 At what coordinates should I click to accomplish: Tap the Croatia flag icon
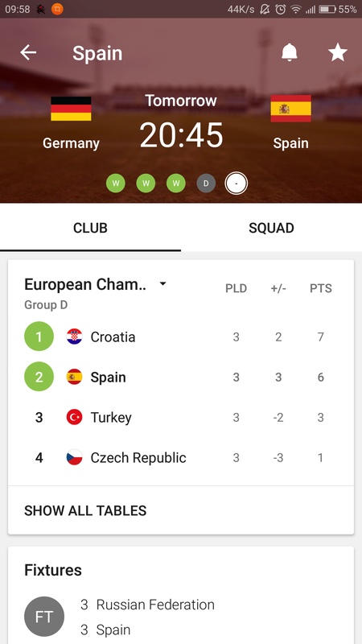coord(74,336)
